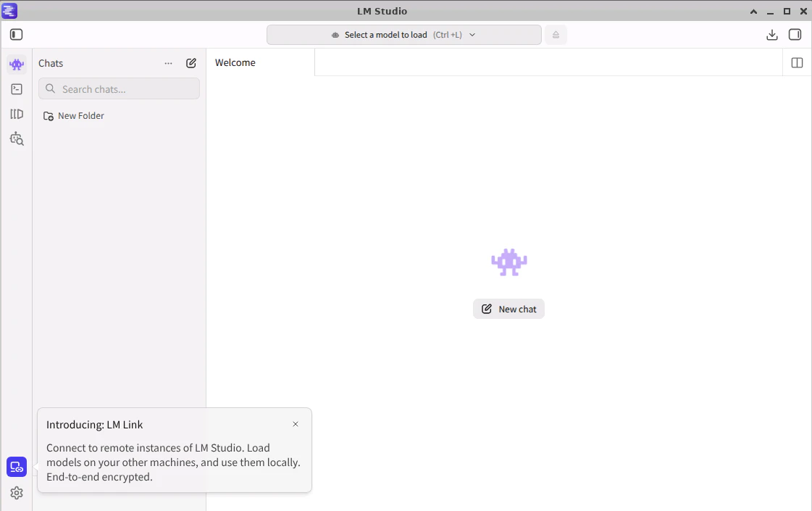This screenshot has height=511, width=812.
Task: Open Chats options ellipsis menu
Action: point(168,63)
